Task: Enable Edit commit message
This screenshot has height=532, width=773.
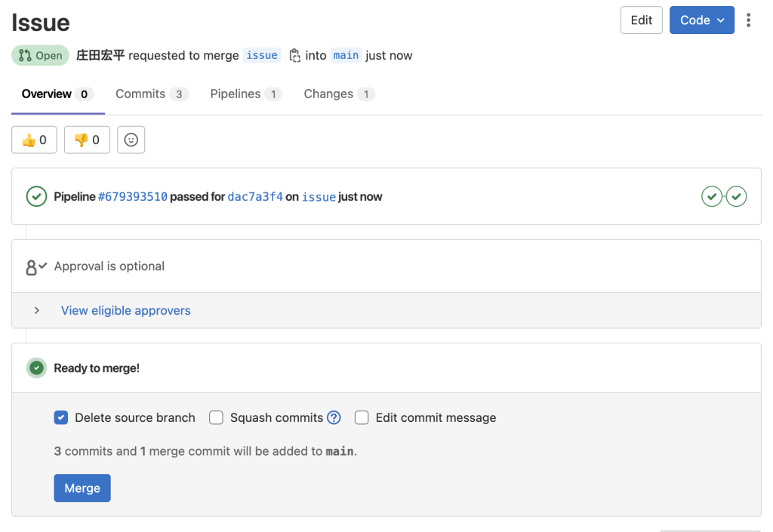Action: tap(362, 417)
